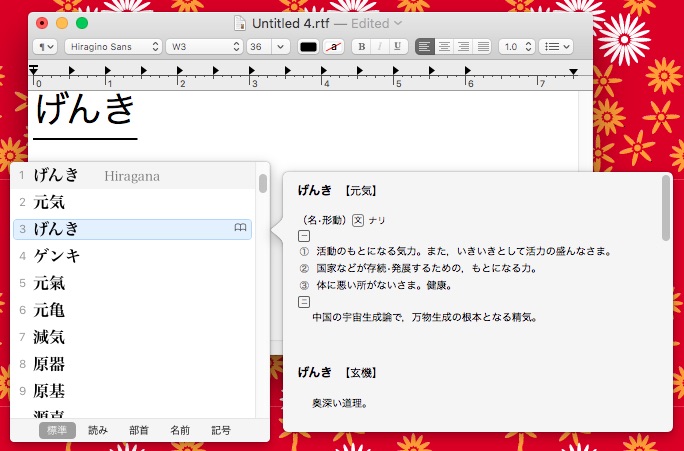Open the paragraph styles dropdown

45,47
